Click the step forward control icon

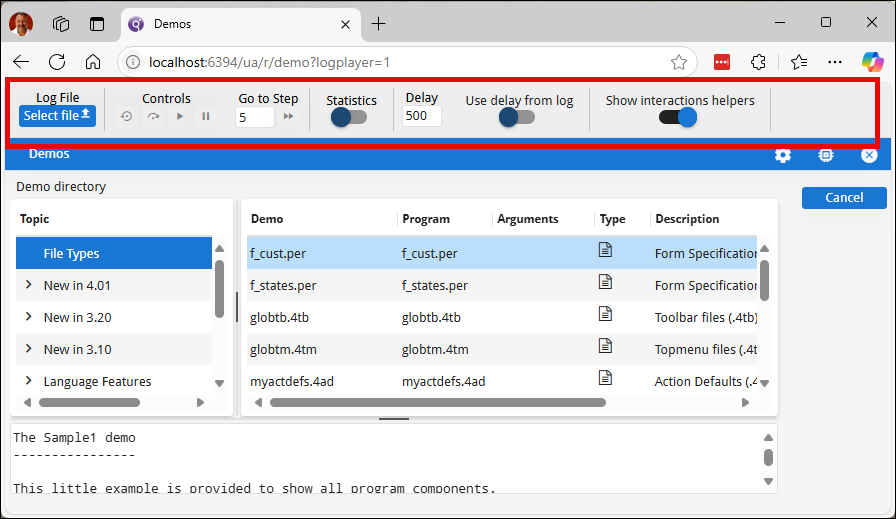click(153, 117)
